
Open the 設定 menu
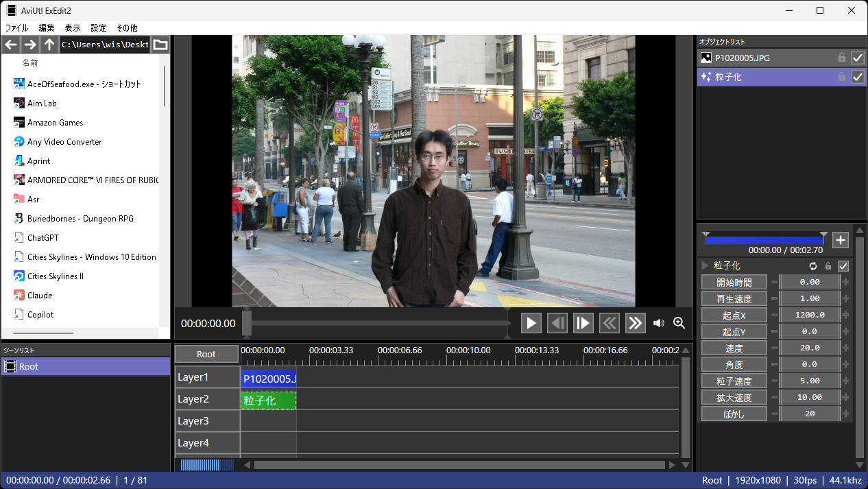click(97, 27)
